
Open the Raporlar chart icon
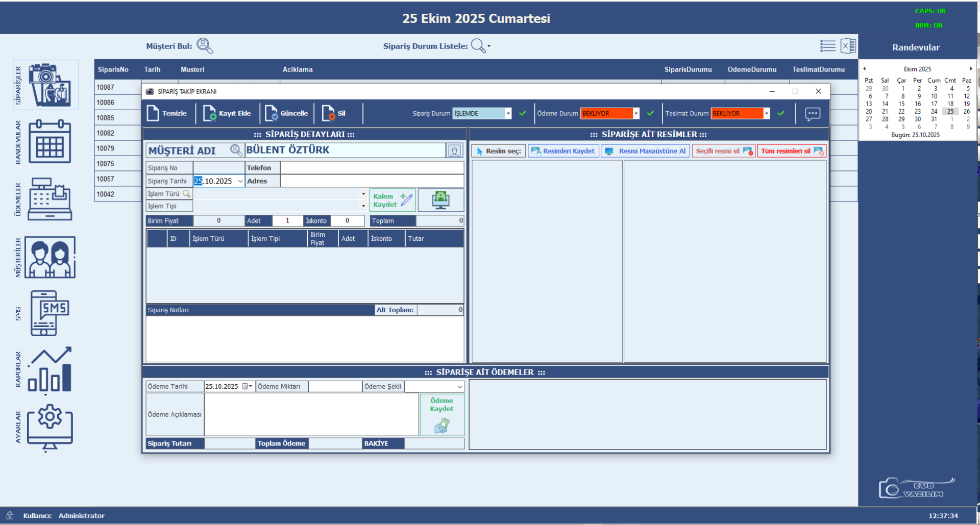[50, 370]
